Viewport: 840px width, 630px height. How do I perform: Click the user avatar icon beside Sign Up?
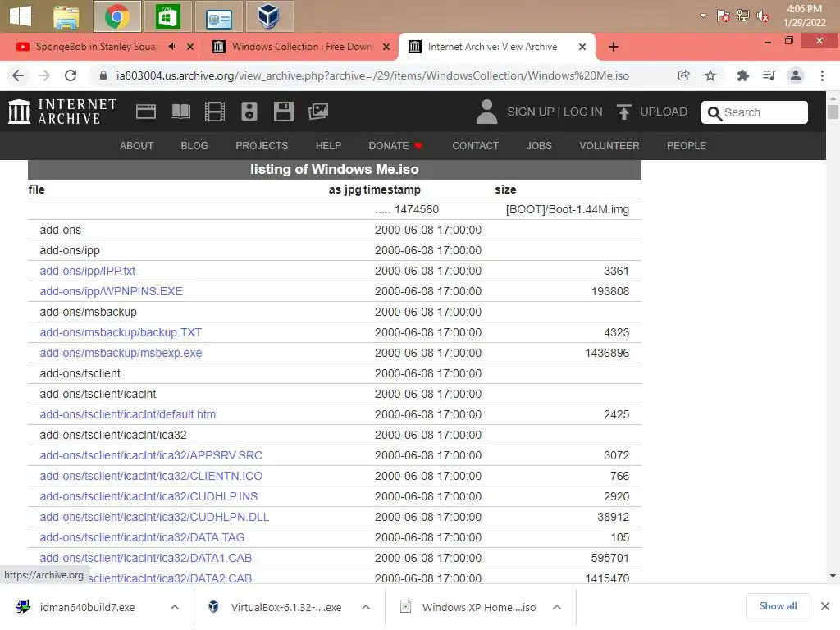click(486, 112)
